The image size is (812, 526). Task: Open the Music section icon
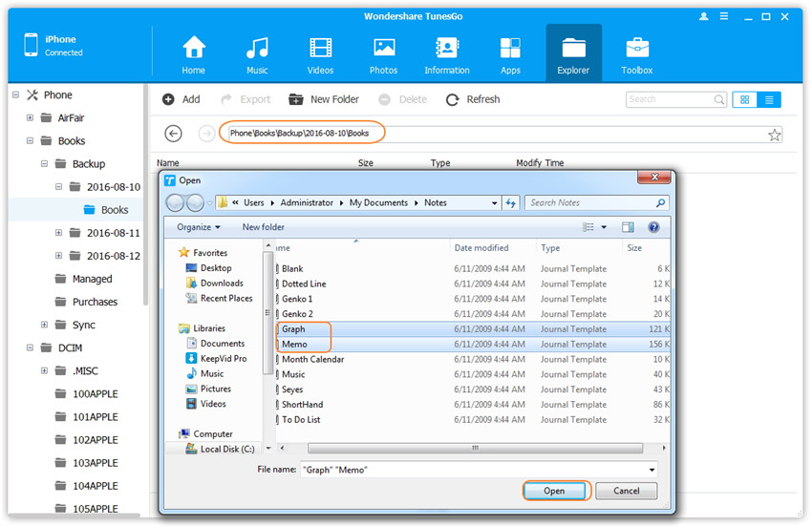click(x=257, y=54)
